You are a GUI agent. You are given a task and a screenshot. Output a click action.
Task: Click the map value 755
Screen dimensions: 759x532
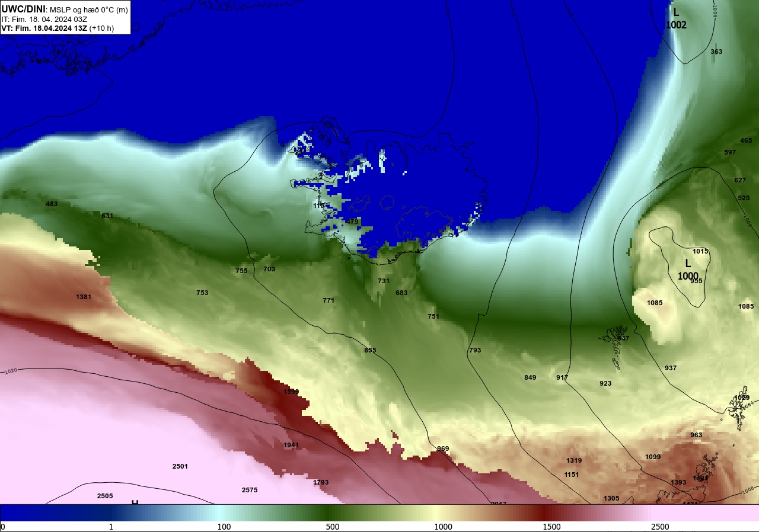[241, 271]
